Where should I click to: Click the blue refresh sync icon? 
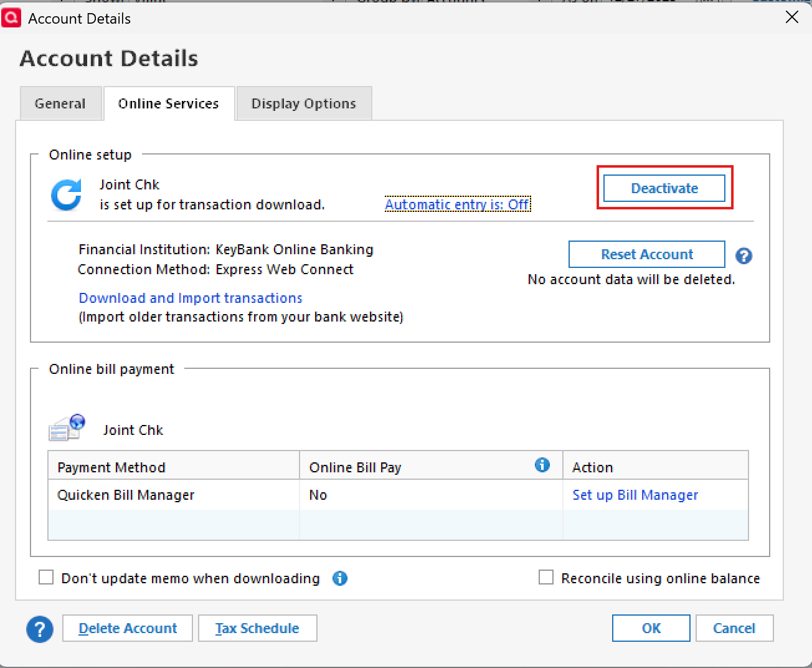pyautogui.click(x=66, y=194)
